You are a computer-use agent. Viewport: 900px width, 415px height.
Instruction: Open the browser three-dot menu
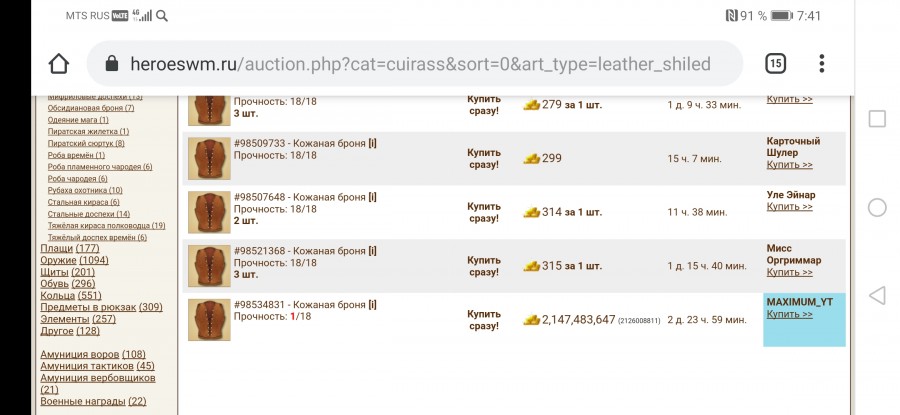coord(821,64)
